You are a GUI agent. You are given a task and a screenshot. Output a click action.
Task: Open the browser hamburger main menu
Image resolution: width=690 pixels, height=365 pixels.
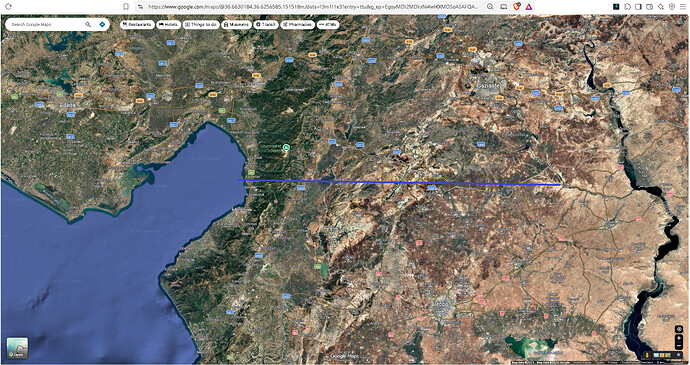(683, 7)
